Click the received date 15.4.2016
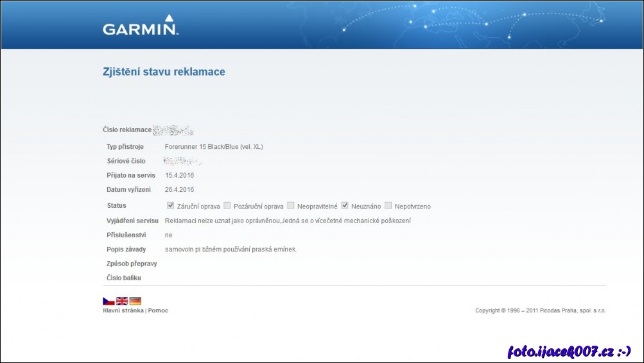Viewport: 644px width, 363px height. point(179,175)
